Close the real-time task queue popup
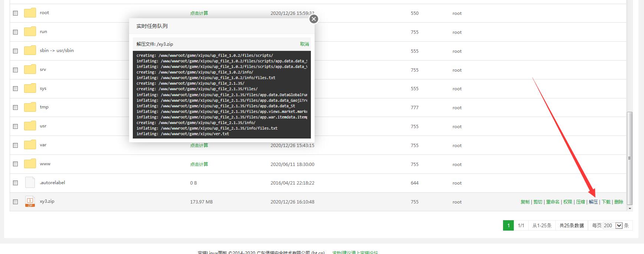The image size is (644, 254). click(x=314, y=19)
